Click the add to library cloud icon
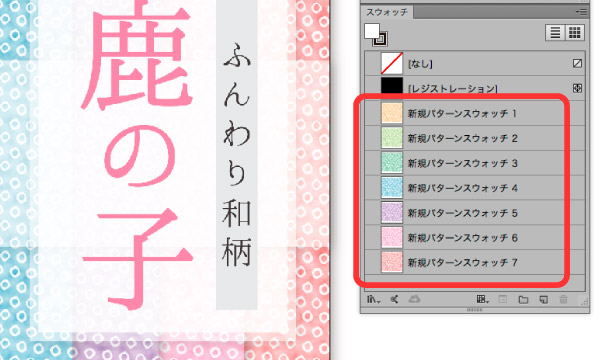Screen dimensions: 600x360 (x=414, y=300)
